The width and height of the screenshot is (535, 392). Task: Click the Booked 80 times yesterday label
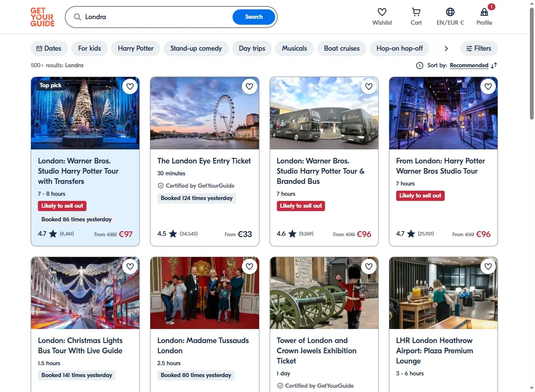click(196, 375)
